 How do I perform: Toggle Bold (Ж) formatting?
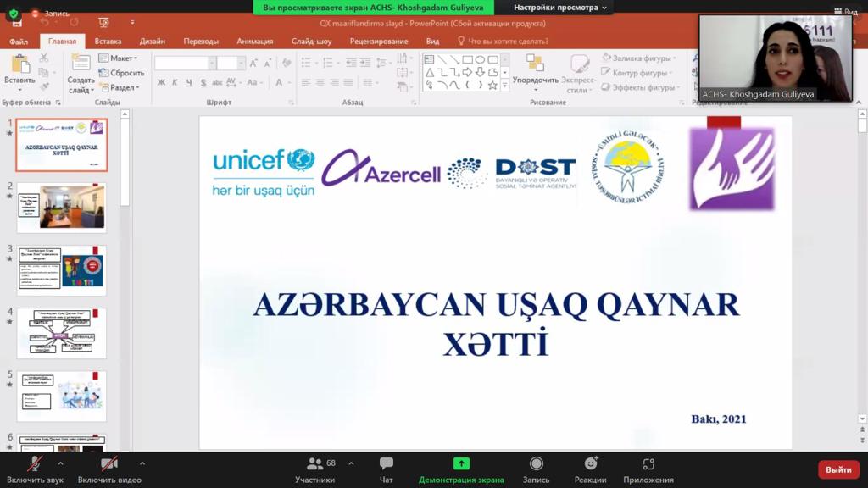pyautogui.click(x=161, y=82)
